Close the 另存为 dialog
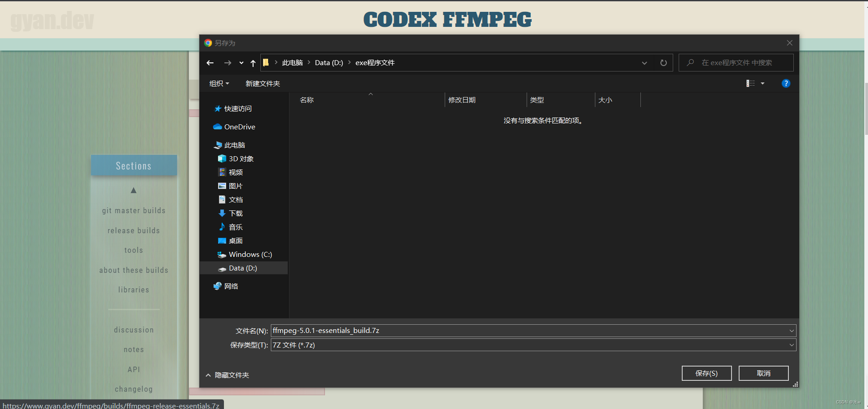The image size is (868, 409). point(790,43)
